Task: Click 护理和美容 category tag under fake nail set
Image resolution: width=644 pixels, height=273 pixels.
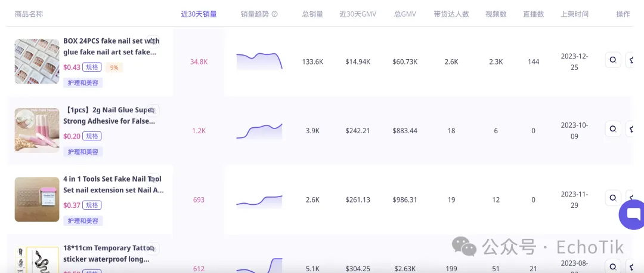Action: [x=83, y=83]
